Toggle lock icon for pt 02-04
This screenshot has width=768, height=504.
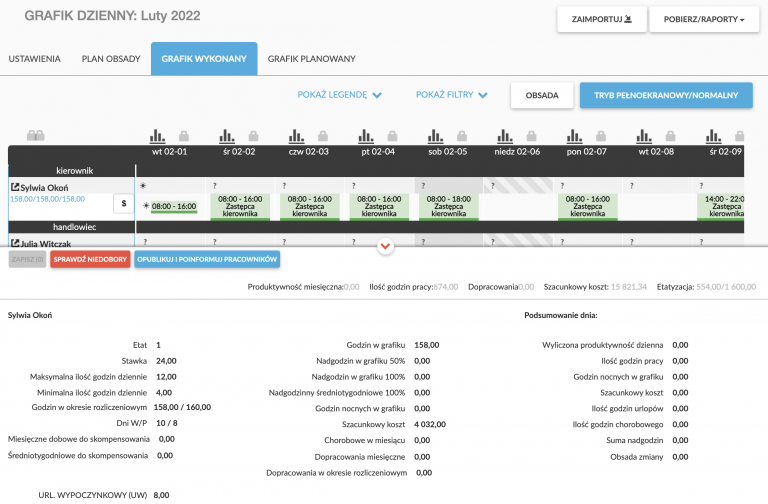392,136
